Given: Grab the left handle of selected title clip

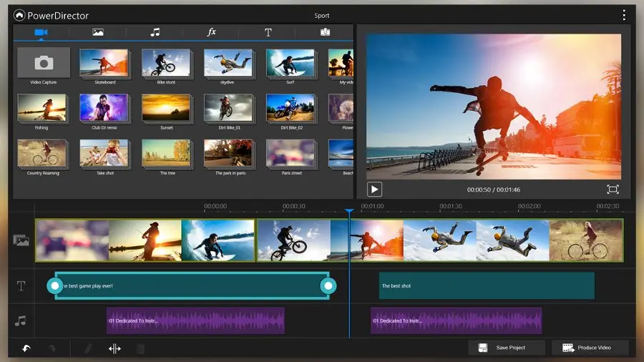Looking at the screenshot, I should point(54,285).
